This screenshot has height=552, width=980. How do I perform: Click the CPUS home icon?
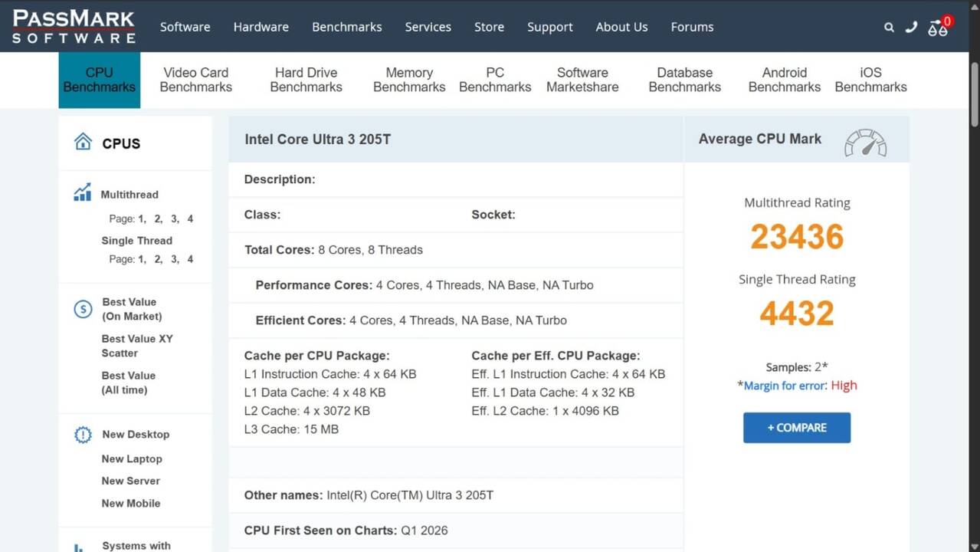(83, 142)
